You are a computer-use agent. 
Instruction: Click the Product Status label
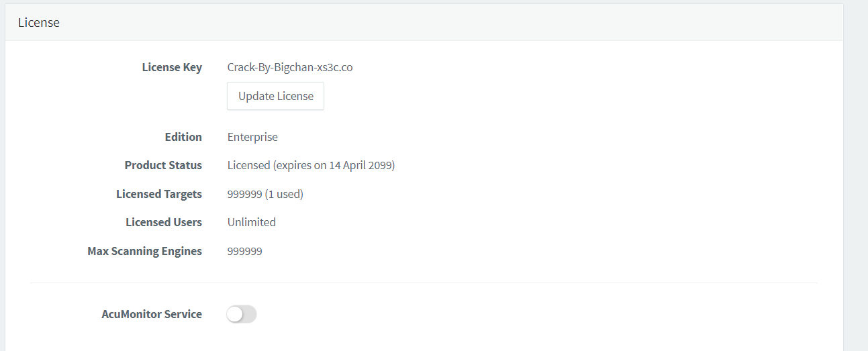coord(163,165)
